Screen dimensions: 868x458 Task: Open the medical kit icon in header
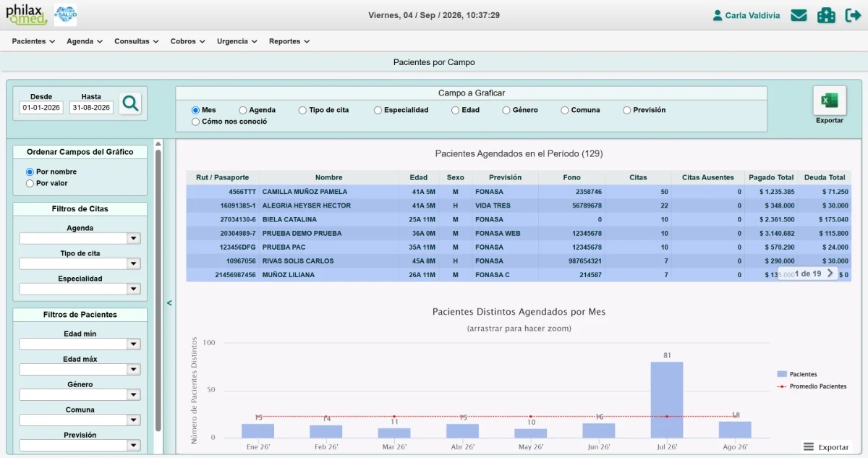click(826, 15)
